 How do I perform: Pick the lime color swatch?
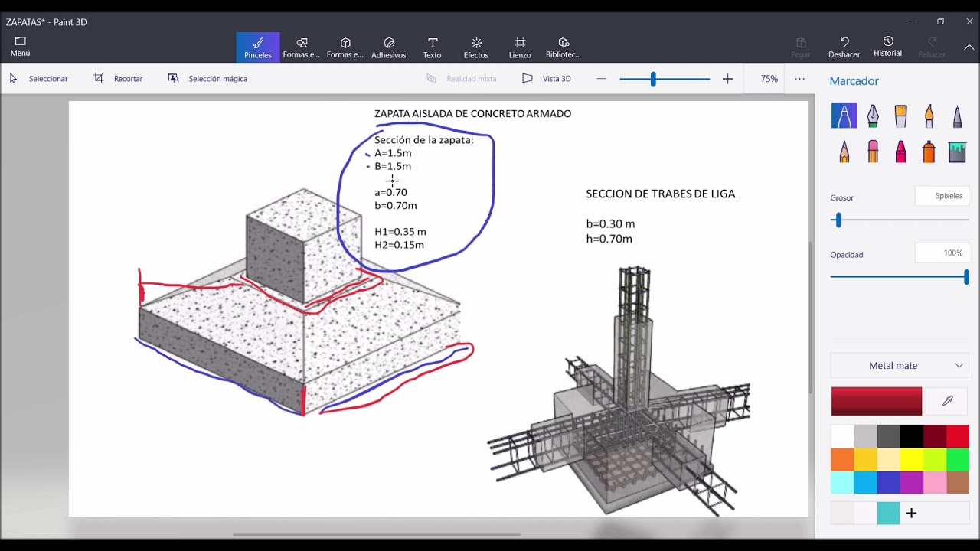(x=935, y=459)
